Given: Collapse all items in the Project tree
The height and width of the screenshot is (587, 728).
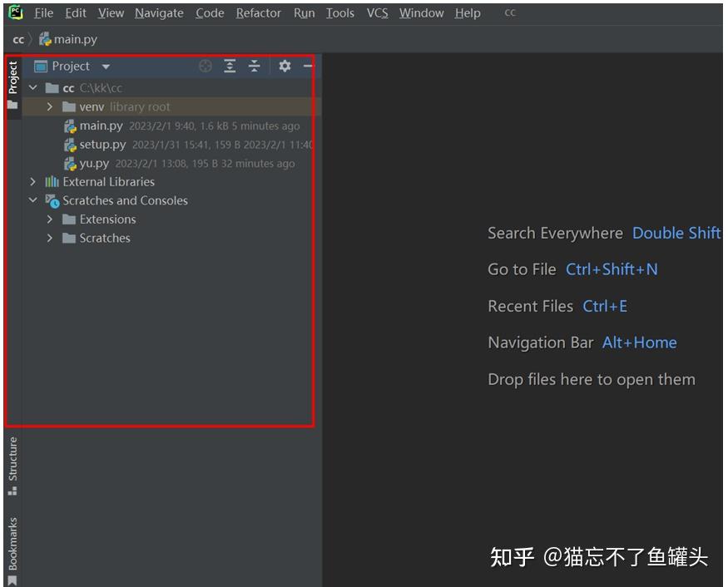Looking at the screenshot, I should pyautogui.click(x=255, y=66).
